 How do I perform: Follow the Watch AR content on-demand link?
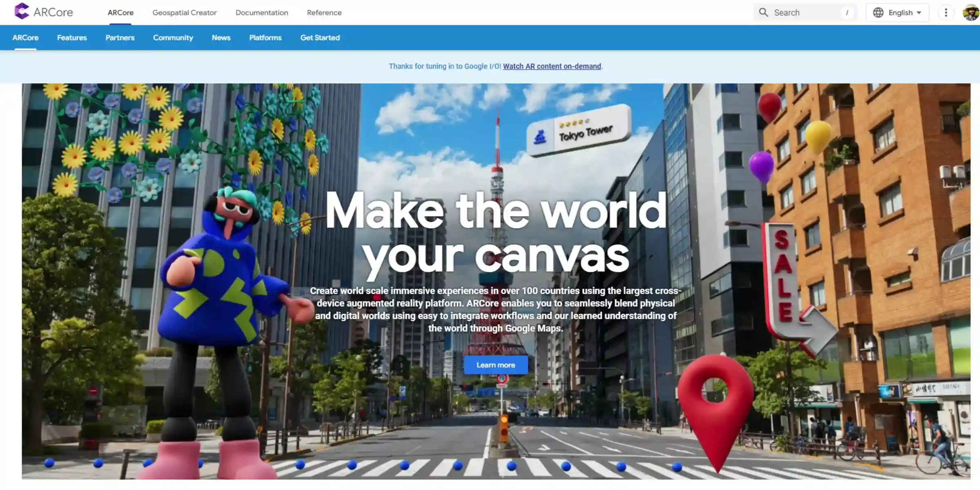(552, 66)
